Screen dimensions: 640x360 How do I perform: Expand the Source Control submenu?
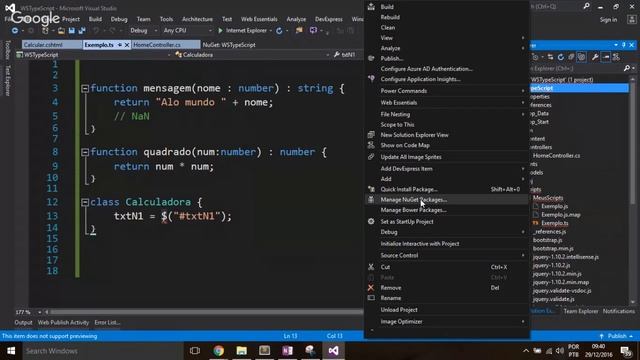pyautogui.click(x=447, y=255)
